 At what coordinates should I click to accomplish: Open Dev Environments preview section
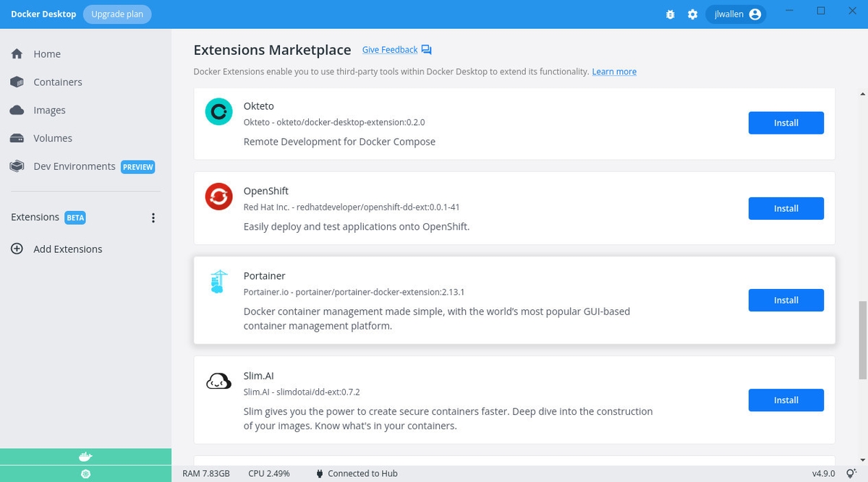coord(74,166)
